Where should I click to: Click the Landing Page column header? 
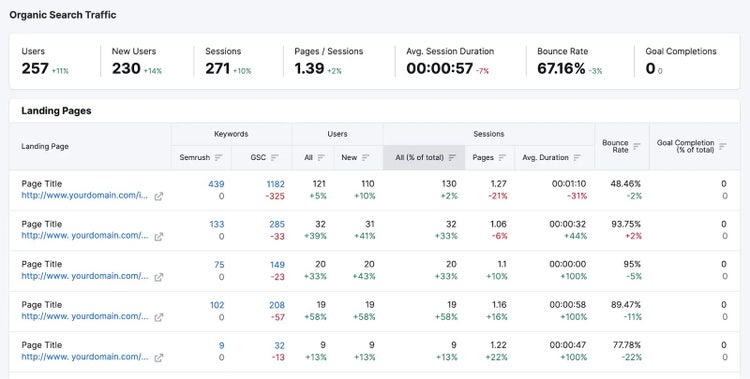point(90,146)
